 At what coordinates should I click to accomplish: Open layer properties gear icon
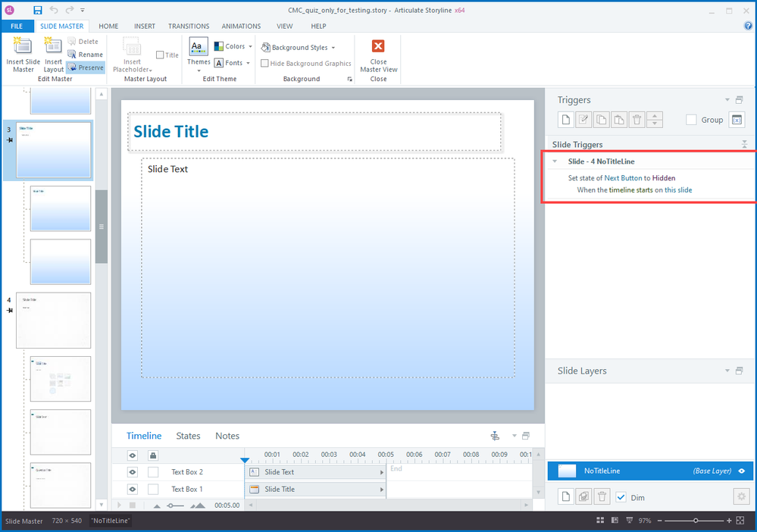[x=741, y=496]
